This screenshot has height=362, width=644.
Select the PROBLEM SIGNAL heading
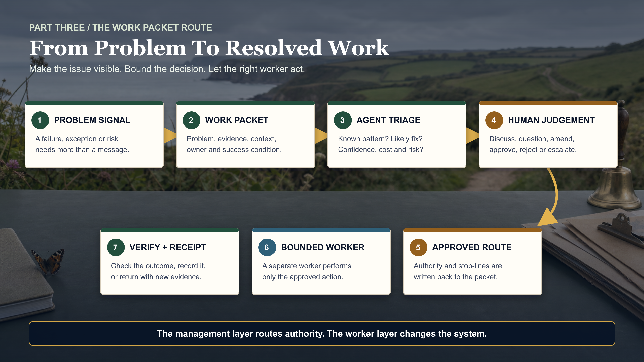click(92, 120)
